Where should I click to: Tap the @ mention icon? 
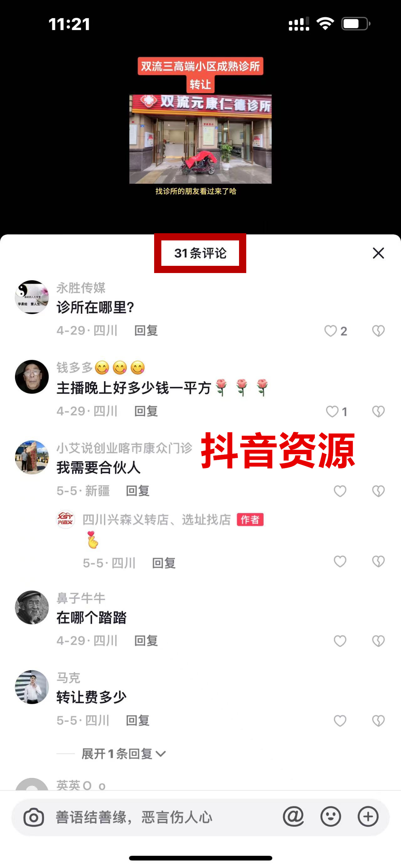293,817
